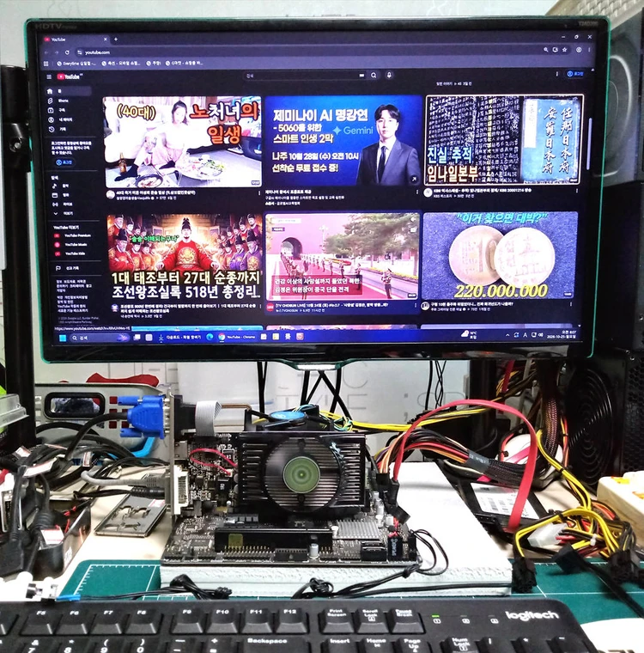Screen dimensions: 644x653
Task: Click the channel avatar under the 노처녀 video
Action: coord(110,194)
